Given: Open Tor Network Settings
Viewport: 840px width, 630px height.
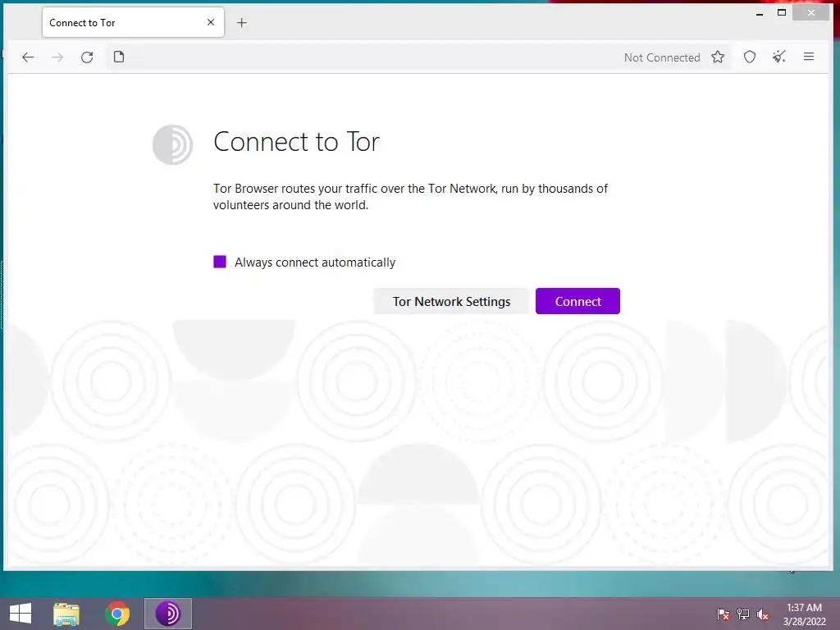Looking at the screenshot, I should tap(451, 301).
